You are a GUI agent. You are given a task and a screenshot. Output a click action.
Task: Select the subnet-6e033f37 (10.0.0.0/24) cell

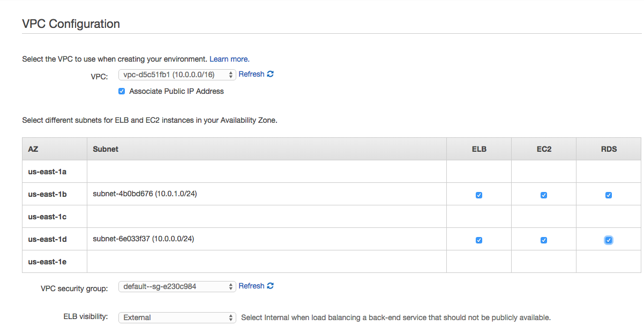coord(266,239)
